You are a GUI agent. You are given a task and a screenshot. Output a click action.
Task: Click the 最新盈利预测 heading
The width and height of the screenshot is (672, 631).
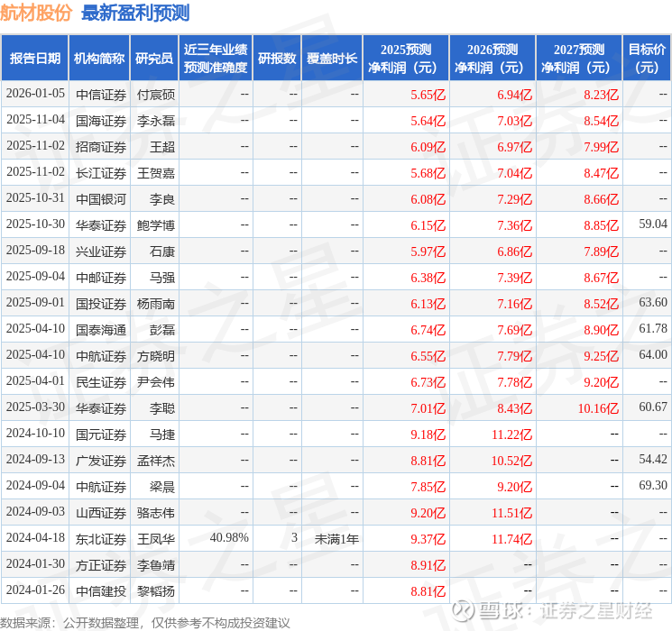pyautogui.click(x=135, y=13)
